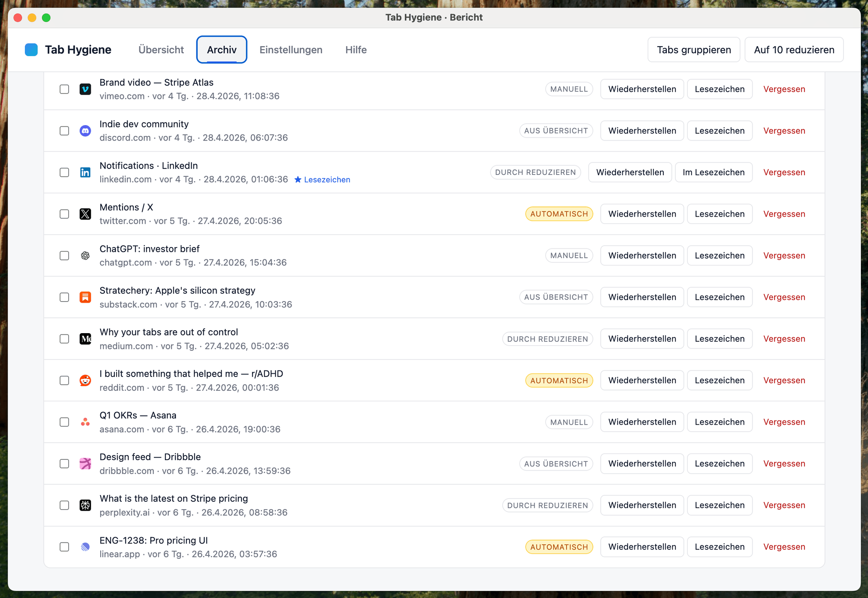The width and height of the screenshot is (868, 598).
Task: Select the Brand video — Stripe Atlas checkbox
Action: click(x=64, y=89)
